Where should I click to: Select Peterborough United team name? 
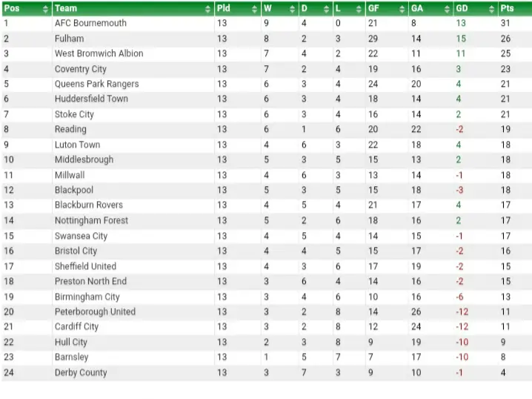(95, 311)
